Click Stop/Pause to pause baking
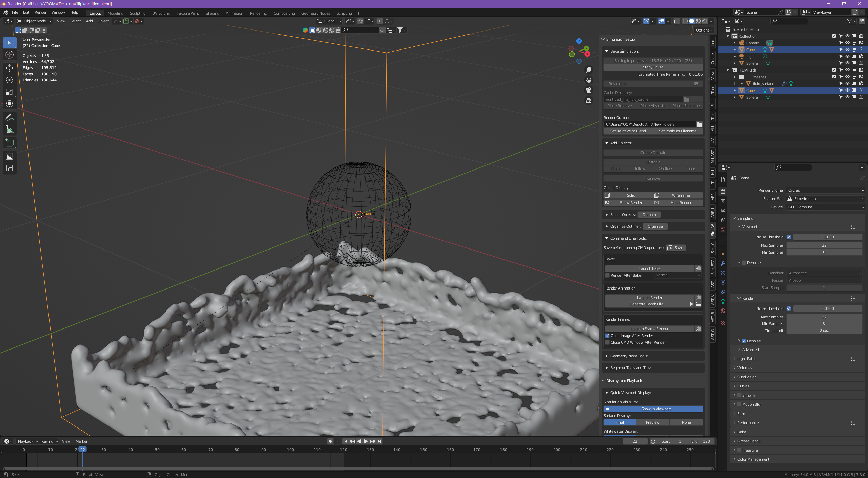 click(652, 67)
